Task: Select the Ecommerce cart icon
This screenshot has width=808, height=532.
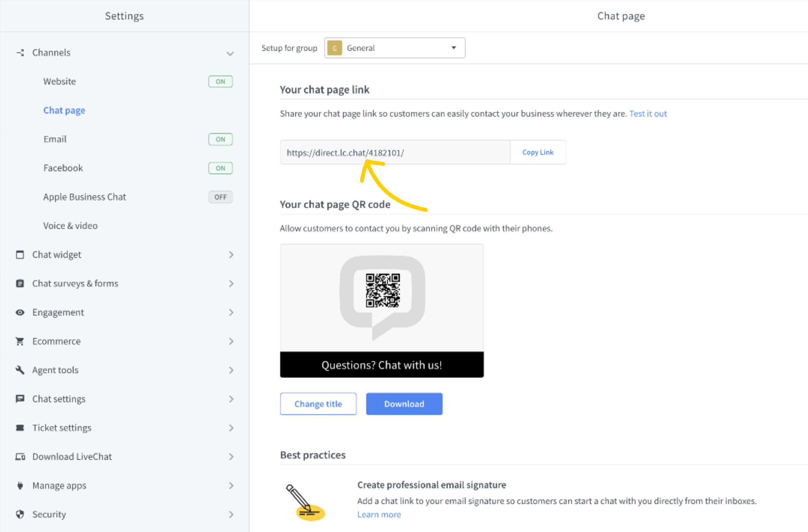Action: tap(20, 341)
